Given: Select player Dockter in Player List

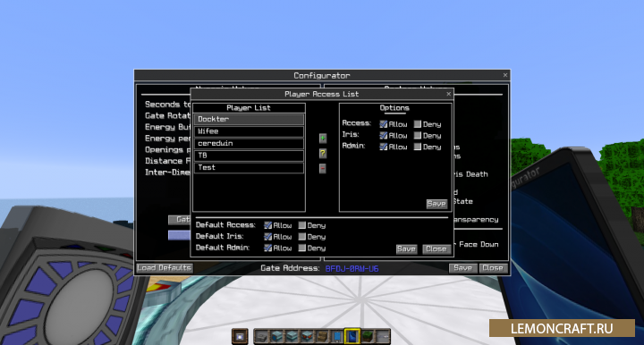Looking at the screenshot, I should pyautogui.click(x=249, y=120).
